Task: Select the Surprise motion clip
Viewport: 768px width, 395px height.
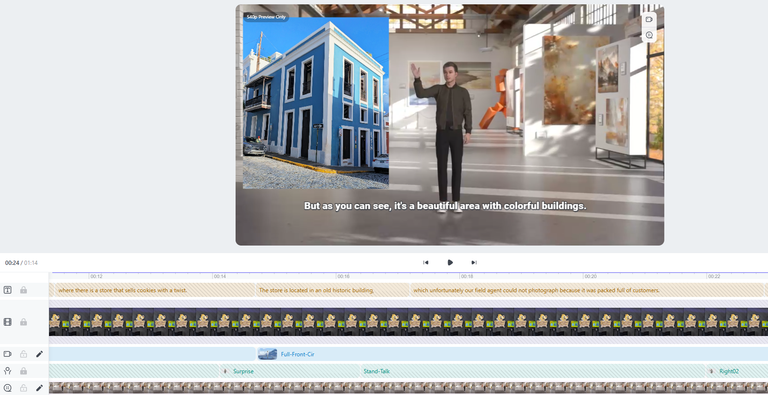Action: click(x=289, y=371)
